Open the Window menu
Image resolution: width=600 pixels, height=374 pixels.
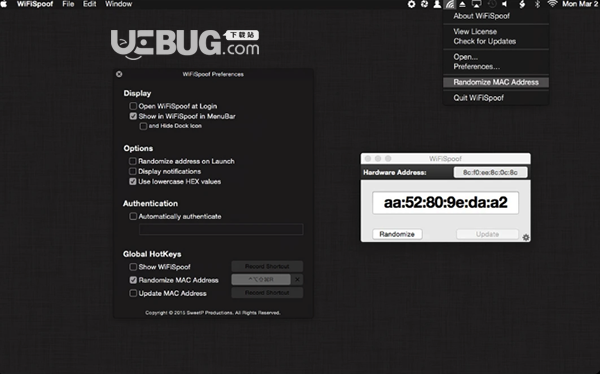point(119,4)
